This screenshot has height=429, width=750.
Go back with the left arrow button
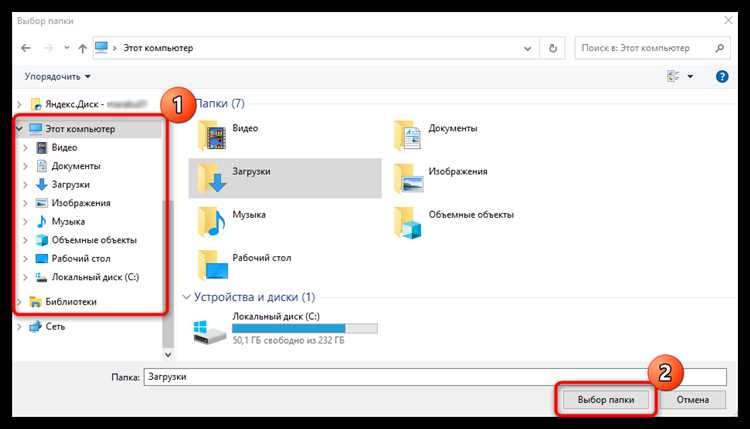tap(26, 48)
